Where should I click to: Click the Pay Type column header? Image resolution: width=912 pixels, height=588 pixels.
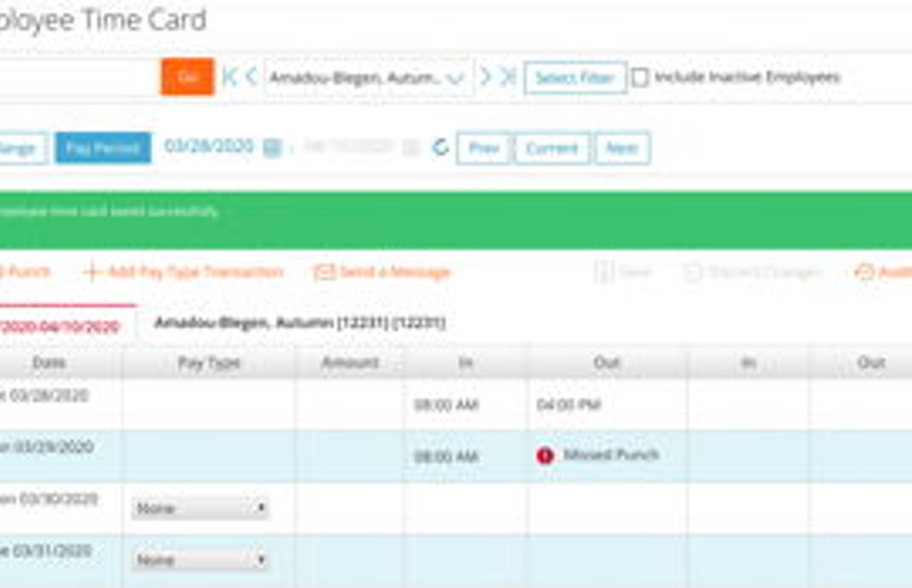[x=209, y=363]
